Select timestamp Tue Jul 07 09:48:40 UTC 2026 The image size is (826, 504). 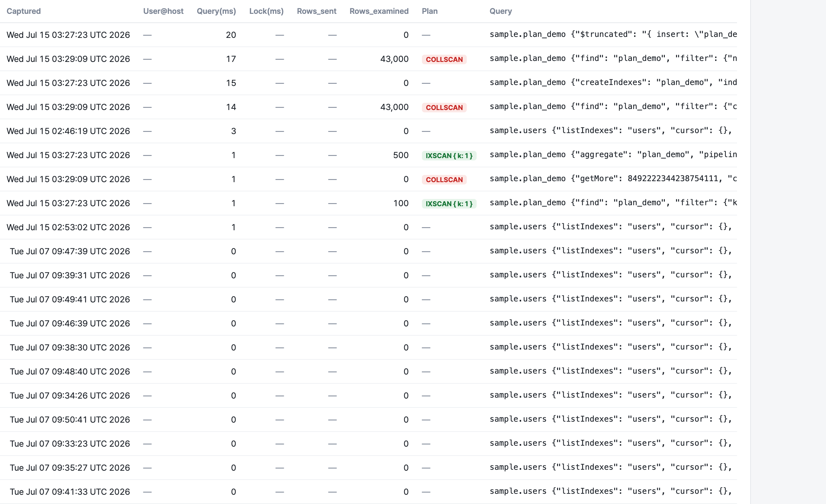point(70,372)
